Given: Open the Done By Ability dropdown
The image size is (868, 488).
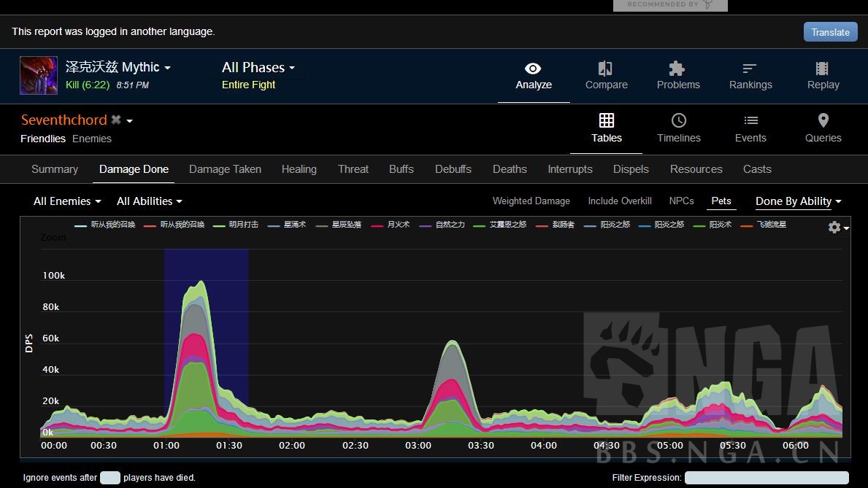Looking at the screenshot, I should pyautogui.click(x=798, y=201).
